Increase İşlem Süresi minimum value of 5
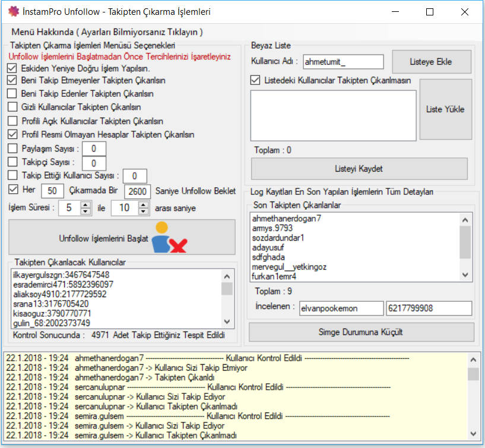485x448 pixels. (85, 204)
